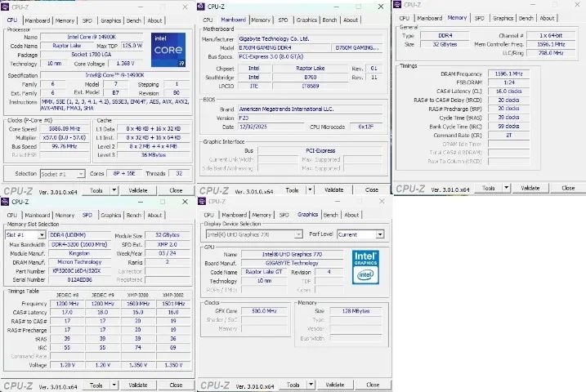Click the memory Type field DDR4

coord(445,35)
